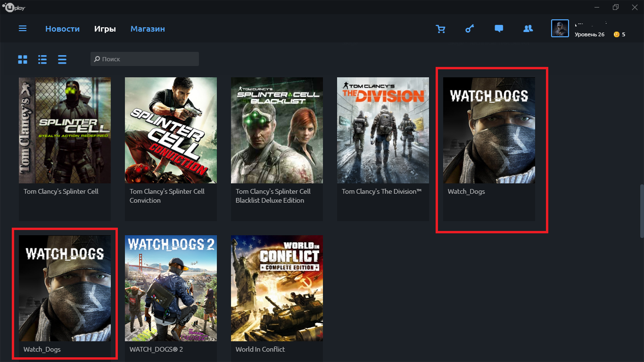
Task: Select the Watch_Dogs cover beside WATCH_DOGS 2
Action: pos(65,288)
